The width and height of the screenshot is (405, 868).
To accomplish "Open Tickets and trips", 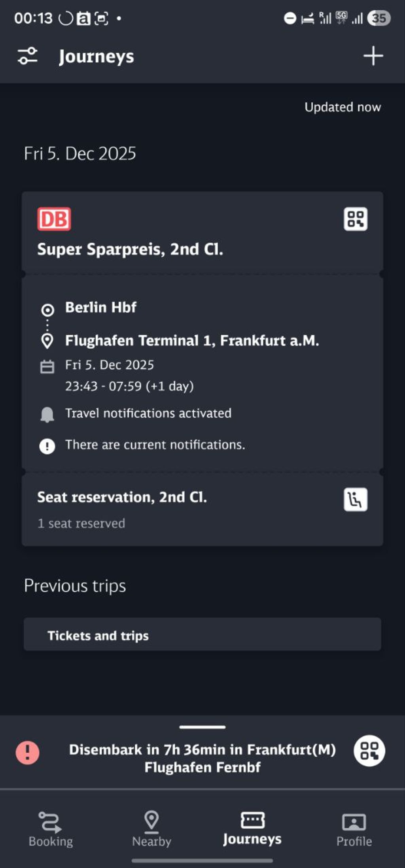I will [202, 635].
